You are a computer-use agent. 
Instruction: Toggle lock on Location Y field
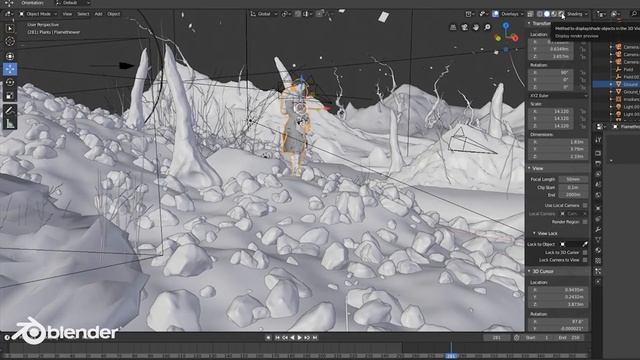(583, 49)
